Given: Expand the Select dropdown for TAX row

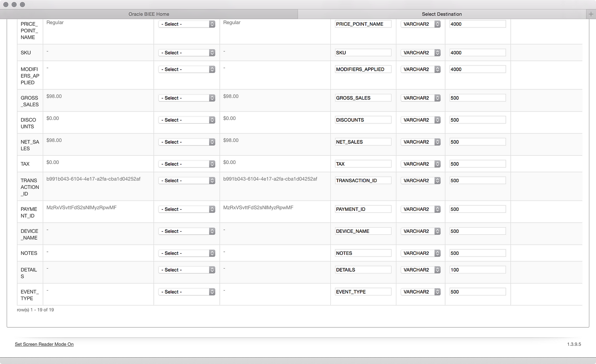Looking at the screenshot, I should pyautogui.click(x=187, y=164).
